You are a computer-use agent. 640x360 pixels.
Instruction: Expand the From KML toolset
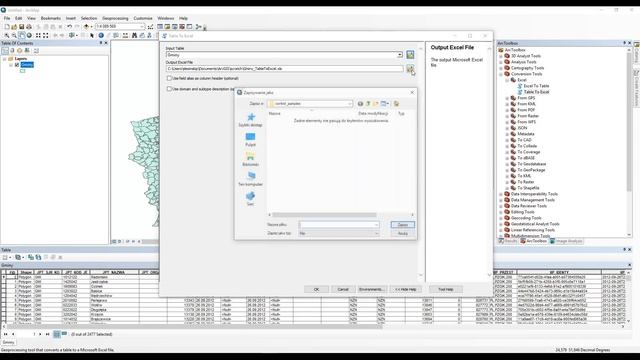(507, 104)
